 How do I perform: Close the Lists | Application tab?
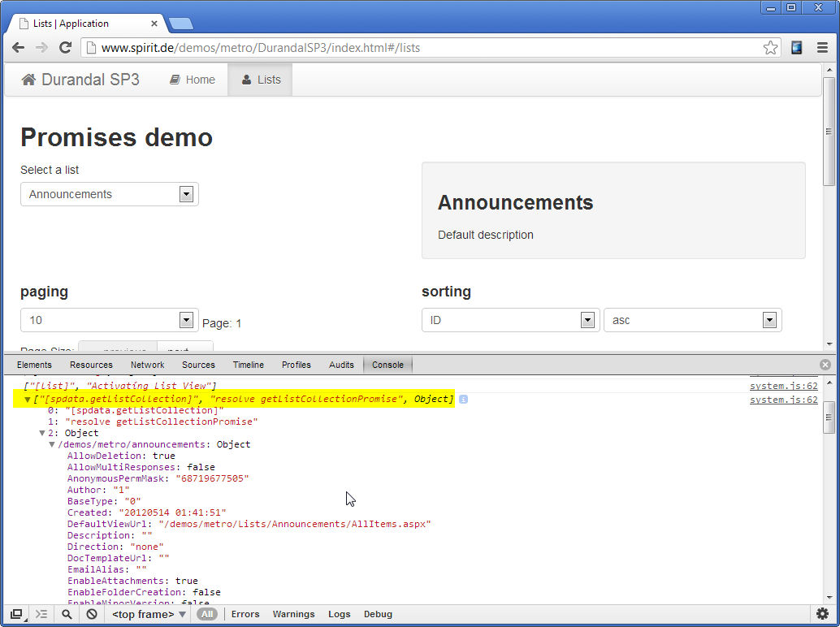click(x=154, y=24)
